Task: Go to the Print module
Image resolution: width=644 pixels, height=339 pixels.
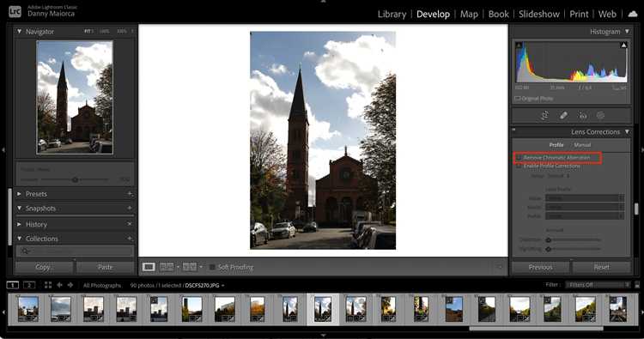Action: pyautogui.click(x=579, y=14)
